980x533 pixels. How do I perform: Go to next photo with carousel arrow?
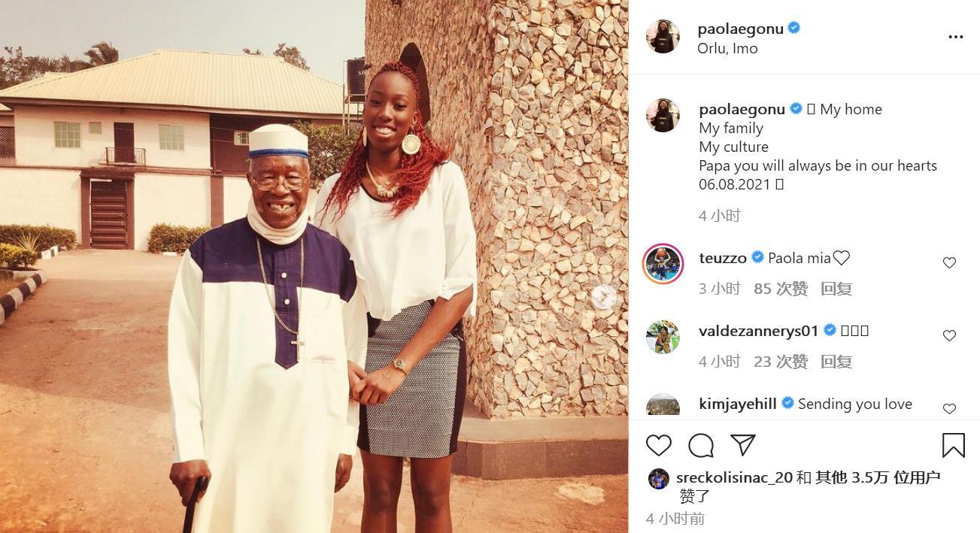pos(602,298)
